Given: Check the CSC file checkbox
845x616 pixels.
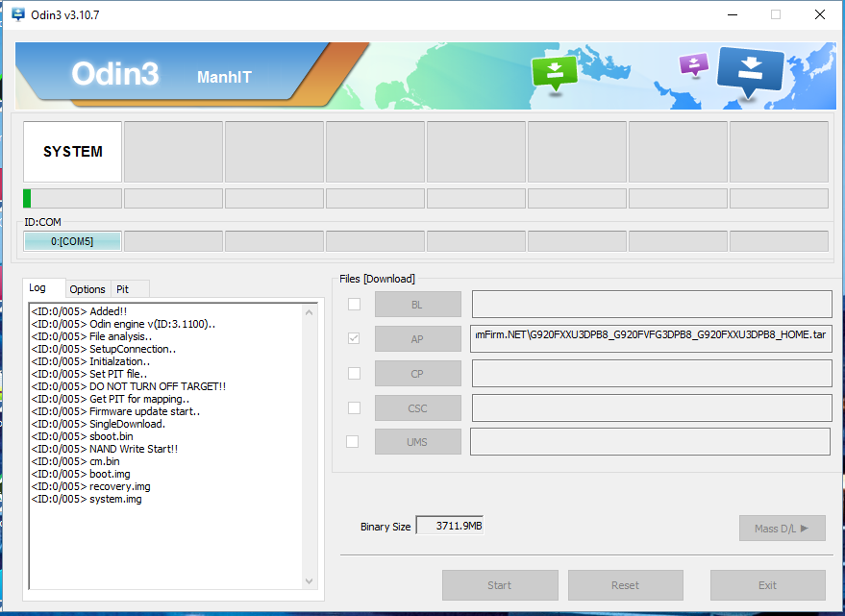Looking at the screenshot, I should coord(354,407).
